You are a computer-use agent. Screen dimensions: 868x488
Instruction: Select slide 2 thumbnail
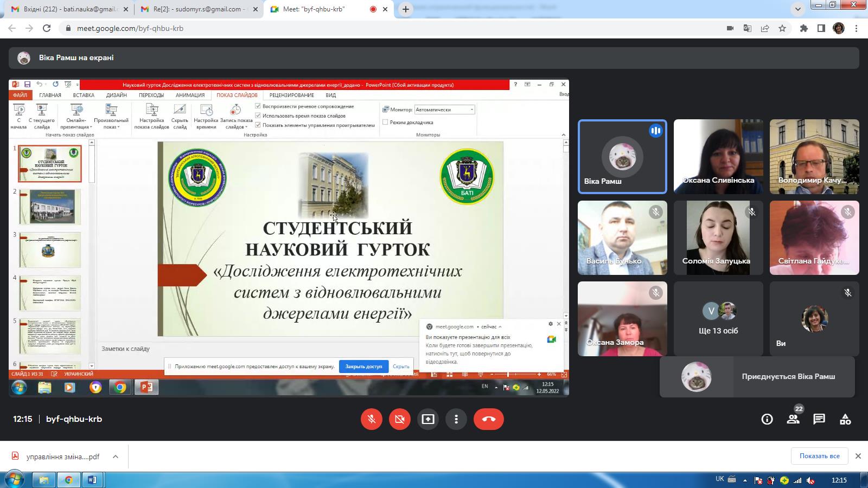(50, 207)
